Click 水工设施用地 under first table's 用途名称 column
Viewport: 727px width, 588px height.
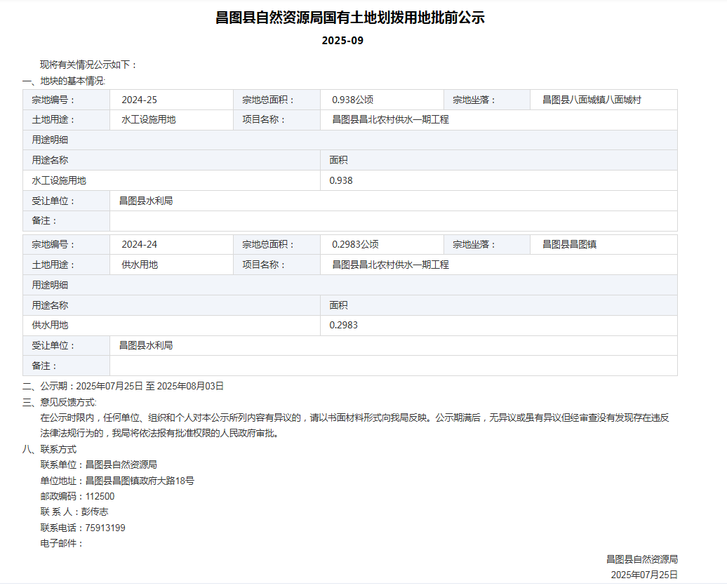pyautogui.click(x=59, y=180)
